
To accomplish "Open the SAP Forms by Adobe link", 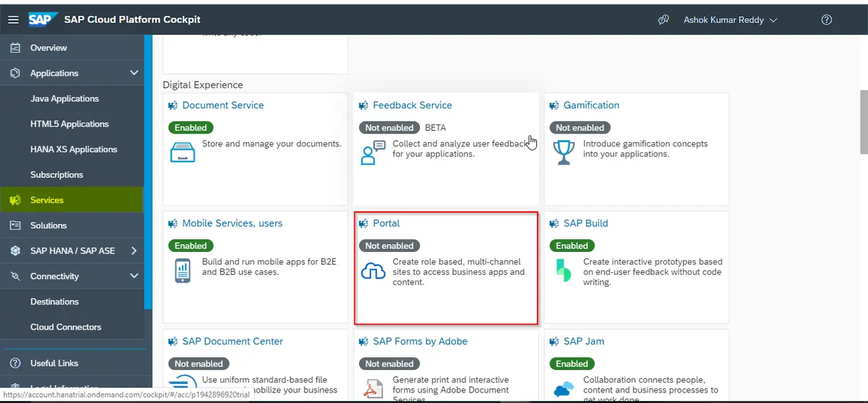I will tap(420, 341).
